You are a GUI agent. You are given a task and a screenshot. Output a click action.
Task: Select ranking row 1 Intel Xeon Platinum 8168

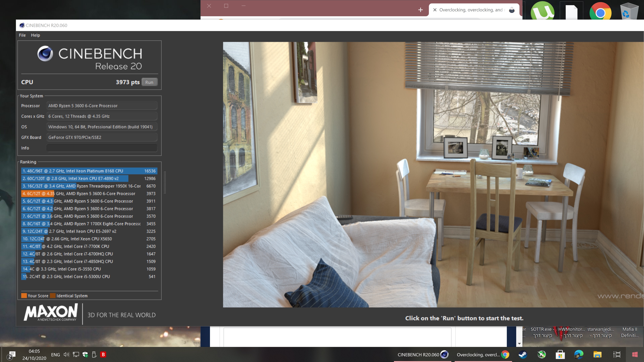click(x=89, y=171)
